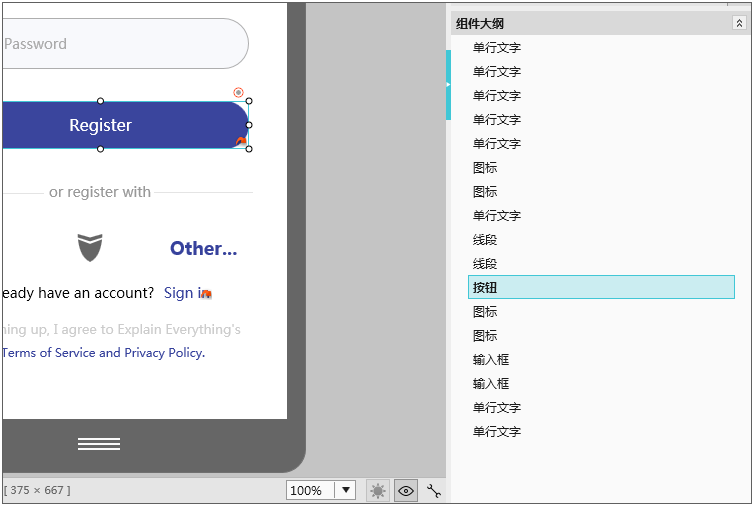The width and height of the screenshot is (756, 509).
Task: Click the top-middle resize handle of Register button
Action: pyautogui.click(x=100, y=101)
